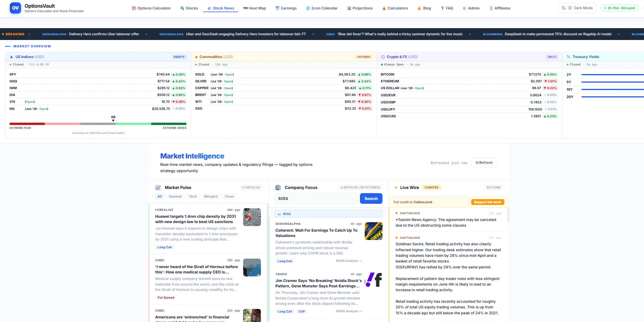This screenshot has height=322, width=644.
Task: Click the NVDA ticker chip icon
Action: (279, 214)
